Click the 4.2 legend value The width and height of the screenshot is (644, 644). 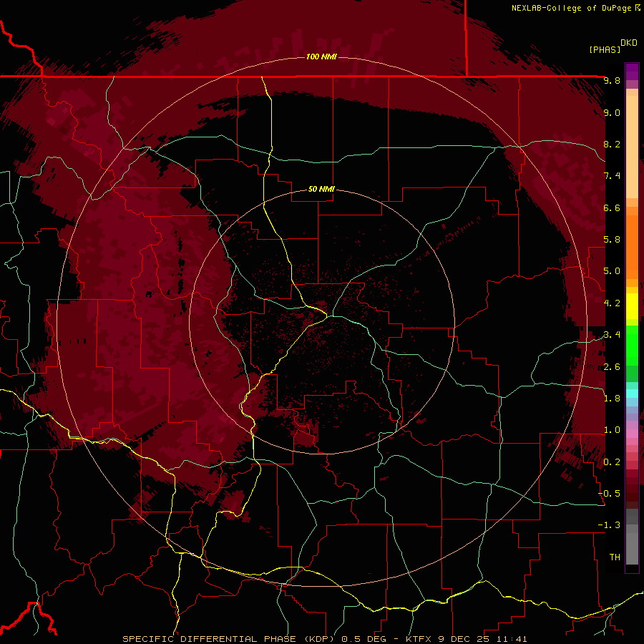tap(612, 303)
